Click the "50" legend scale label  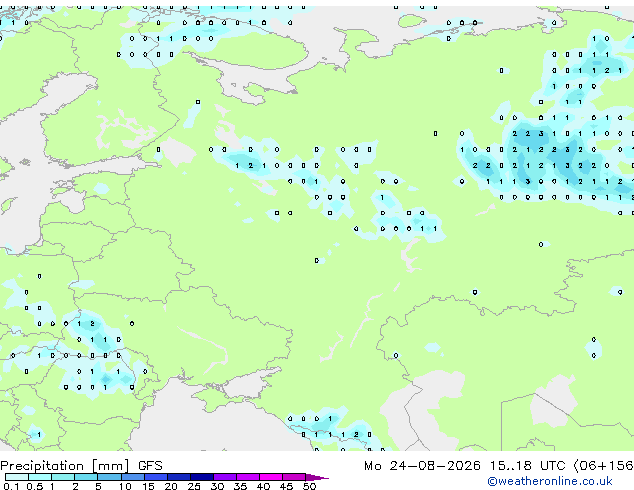[309, 486]
